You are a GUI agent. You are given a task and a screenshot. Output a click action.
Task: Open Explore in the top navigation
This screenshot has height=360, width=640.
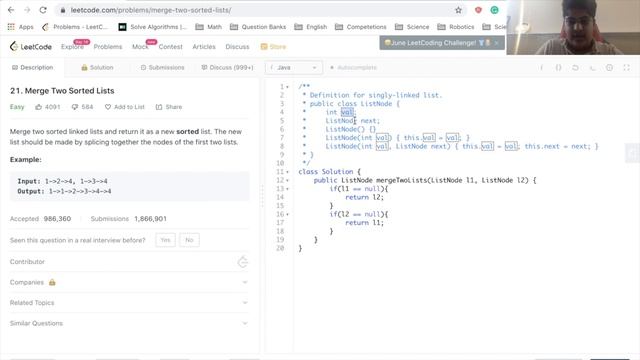click(x=73, y=47)
